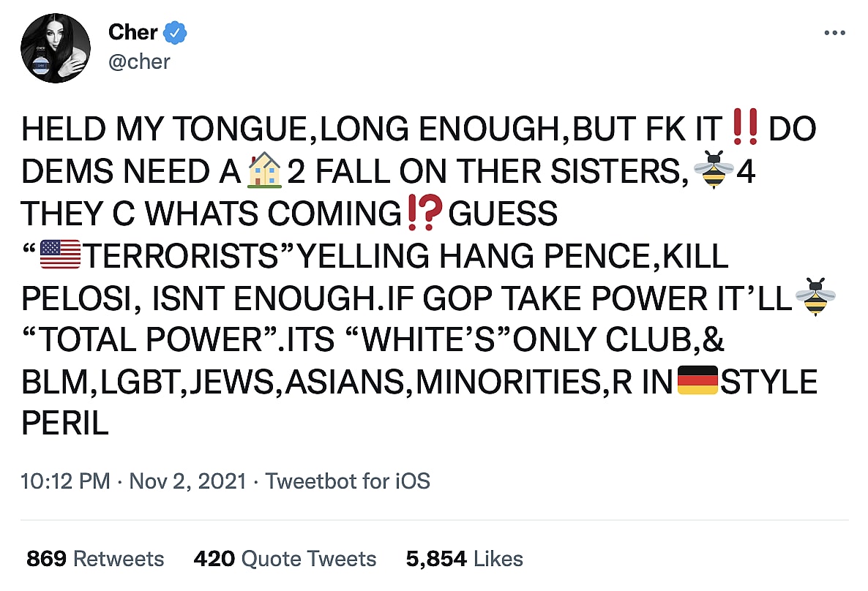Click the house emoji in the tweet

click(x=264, y=173)
